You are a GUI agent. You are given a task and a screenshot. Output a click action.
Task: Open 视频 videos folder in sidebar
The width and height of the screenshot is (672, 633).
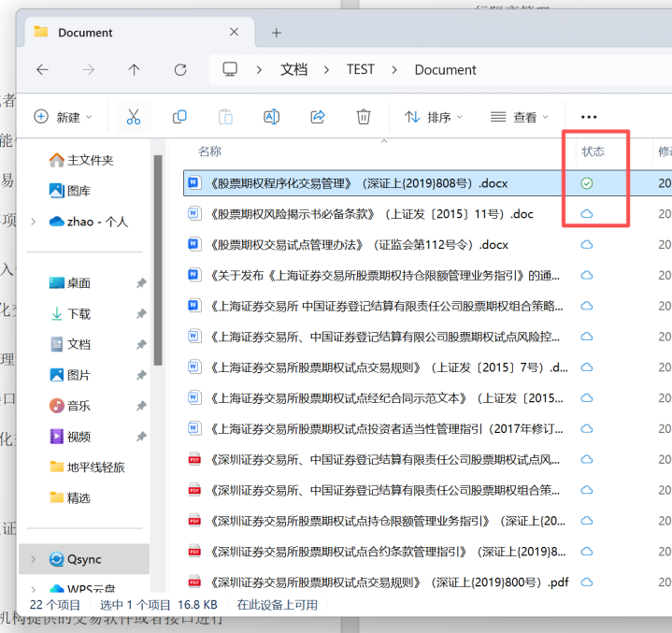point(70,437)
